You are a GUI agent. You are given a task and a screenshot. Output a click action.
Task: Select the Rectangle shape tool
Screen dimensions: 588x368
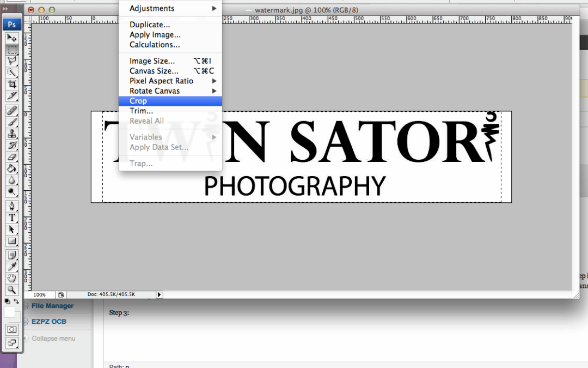[12, 241]
